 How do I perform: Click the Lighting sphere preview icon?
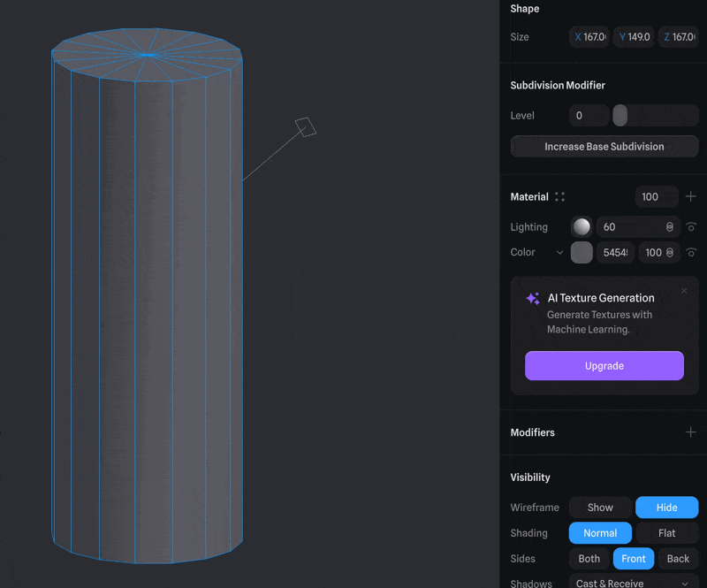tap(582, 227)
